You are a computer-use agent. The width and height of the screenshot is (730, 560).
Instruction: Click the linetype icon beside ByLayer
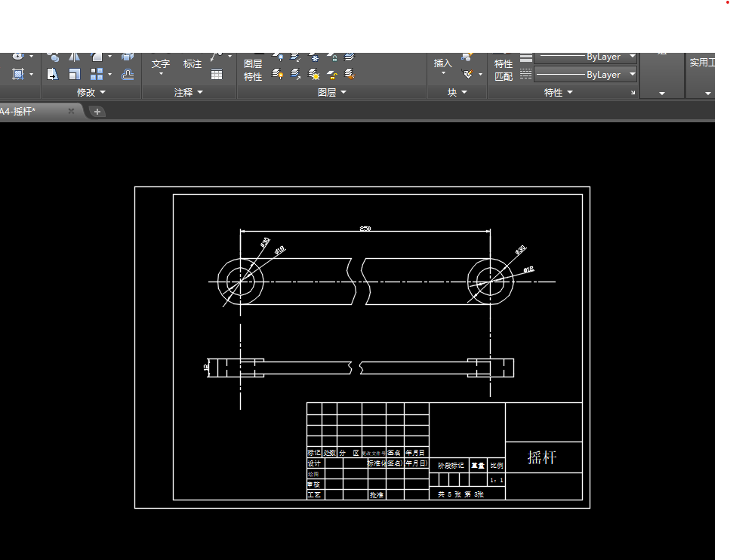pos(525,74)
